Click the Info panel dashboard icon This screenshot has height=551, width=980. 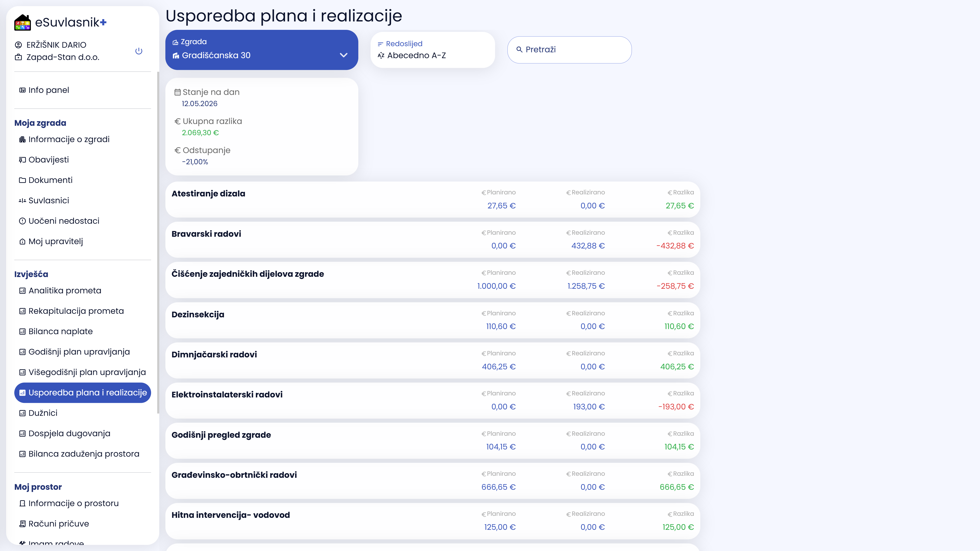click(x=22, y=90)
